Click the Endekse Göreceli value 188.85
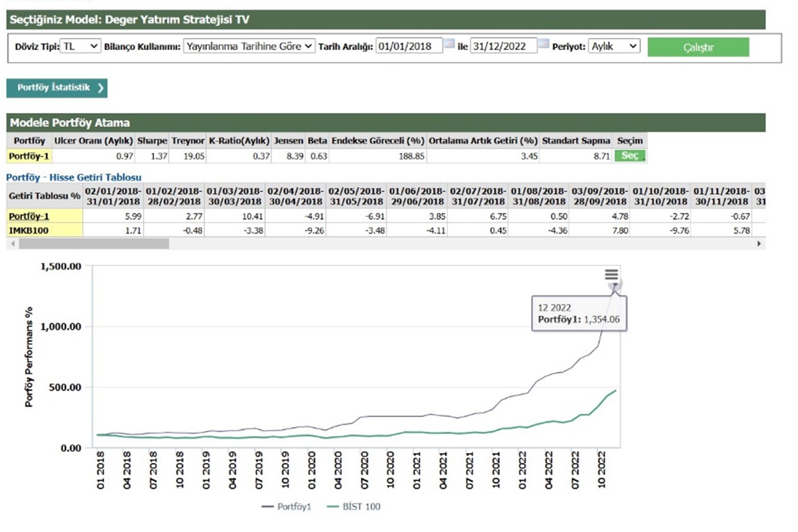Image resolution: width=798 pixels, height=532 pixels. (411, 156)
